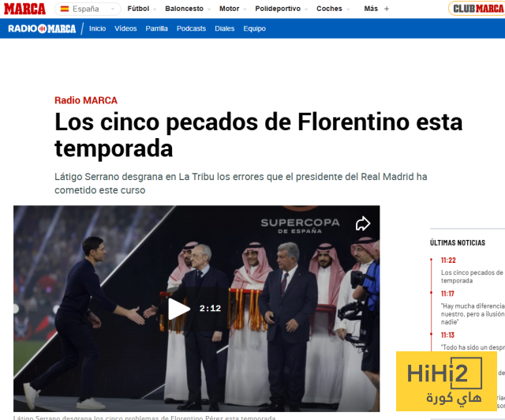Switch to the Diales tab
This screenshot has width=505, height=420.
[225, 28]
